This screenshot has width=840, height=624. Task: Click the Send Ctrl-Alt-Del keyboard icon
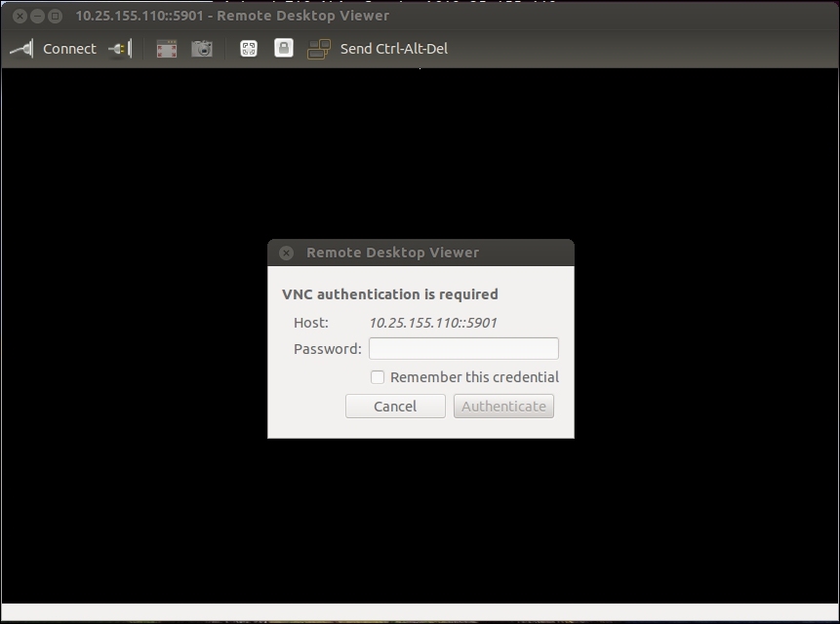click(318, 47)
